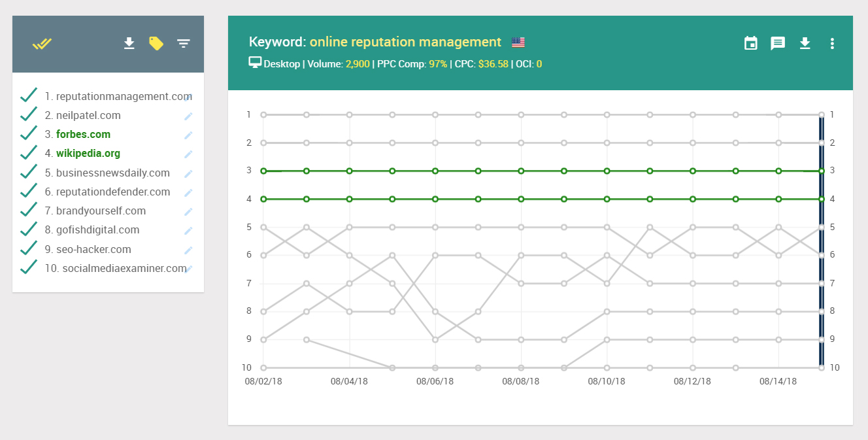Click the yellow tag icon
Viewport: 868px width, 440px height.
tap(156, 44)
